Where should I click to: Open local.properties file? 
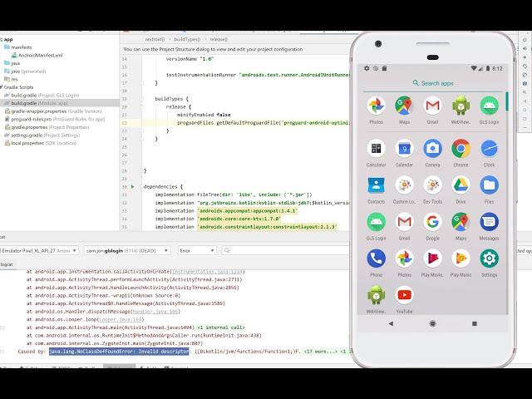[x=40, y=143]
